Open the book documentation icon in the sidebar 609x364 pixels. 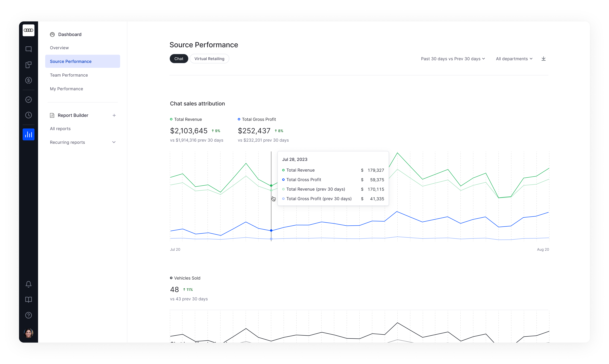(x=28, y=299)
